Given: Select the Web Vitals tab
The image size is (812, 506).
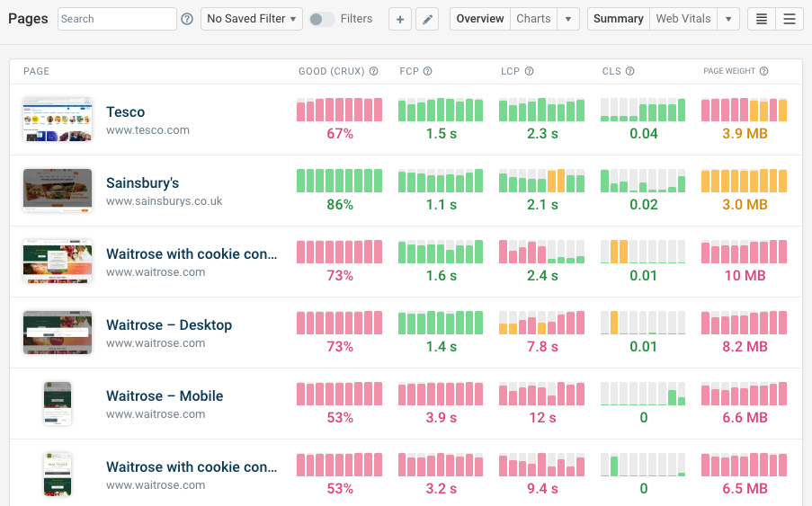Looking at the screenshot, I should click(x=683, y=19).
